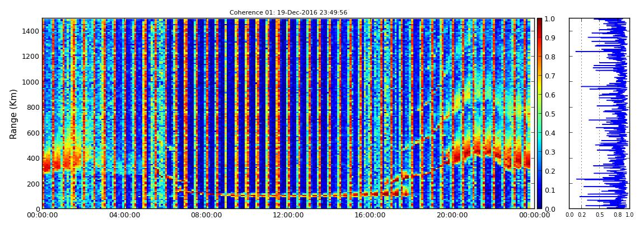Select the 1000 range tick label
644x228 pixels.
(x=31, y=82)
